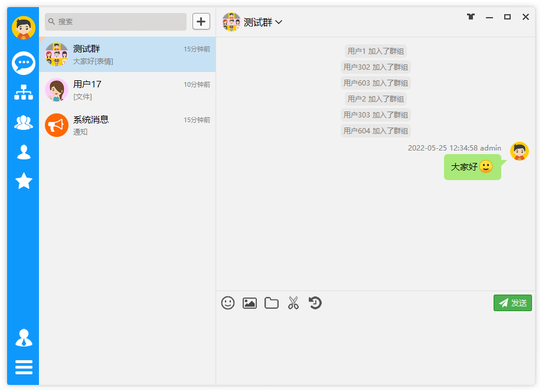Click the orange megaphone system message icon
The height and width of the screenshot is (392, 542).
point(57,125)
